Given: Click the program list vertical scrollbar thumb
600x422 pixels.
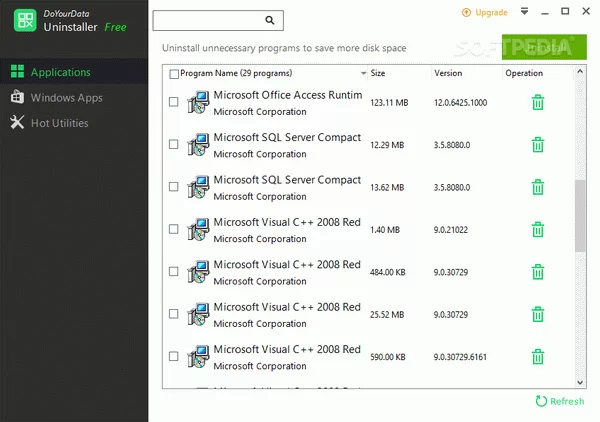Looking at the screenshot, I should click(580, 216).
